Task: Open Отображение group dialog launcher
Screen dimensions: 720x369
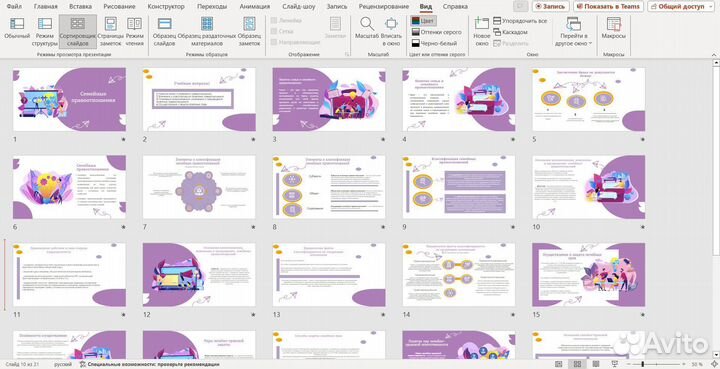Action: point(347,55)
